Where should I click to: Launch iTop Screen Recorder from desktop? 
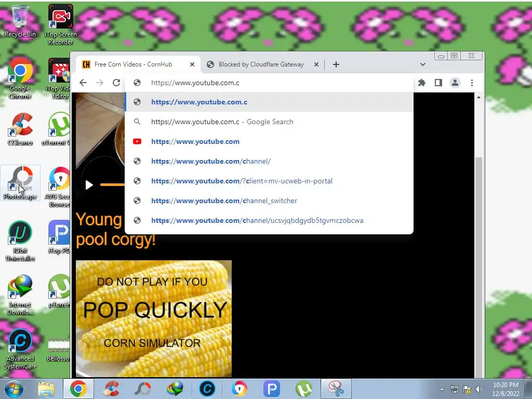click(60, 24)
